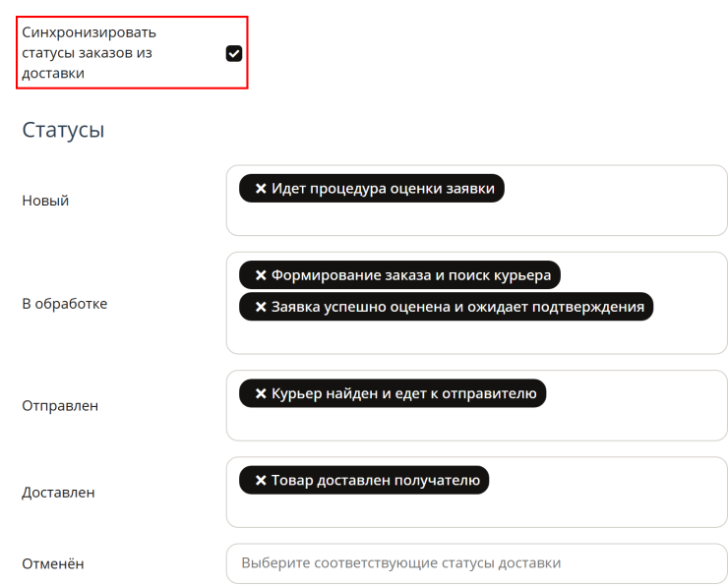The image size is (728, 587).
Task: Remove the Идет процедура оценки заявки tag
Action: [x=261, y=189]
